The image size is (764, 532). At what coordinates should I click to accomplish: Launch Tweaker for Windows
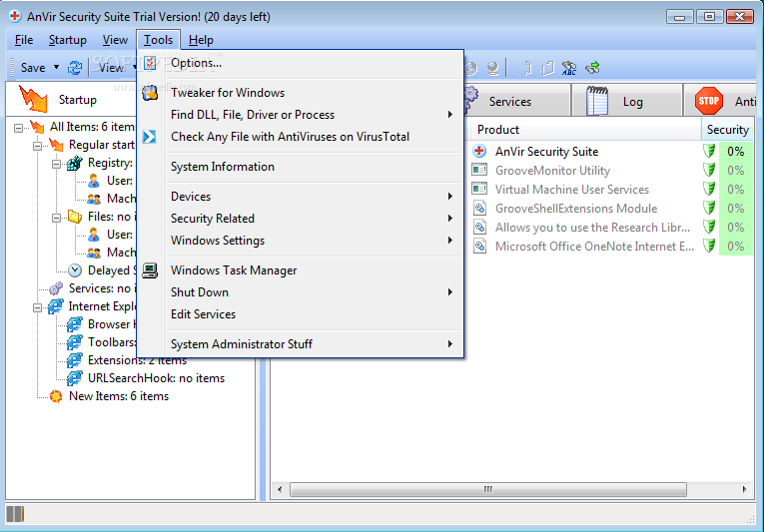(300, 93)
